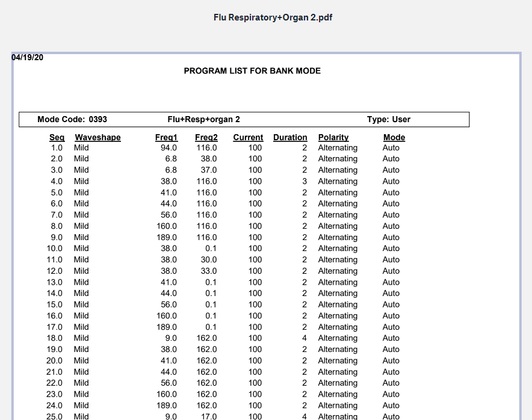532x420 pixels.
Task: Click the Seq column header
Action: coord(57,137)
